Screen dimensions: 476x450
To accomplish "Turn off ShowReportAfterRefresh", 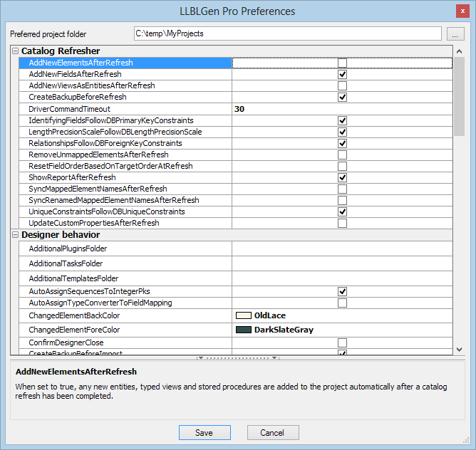I will pyautogui.click(x=342, y=177).
